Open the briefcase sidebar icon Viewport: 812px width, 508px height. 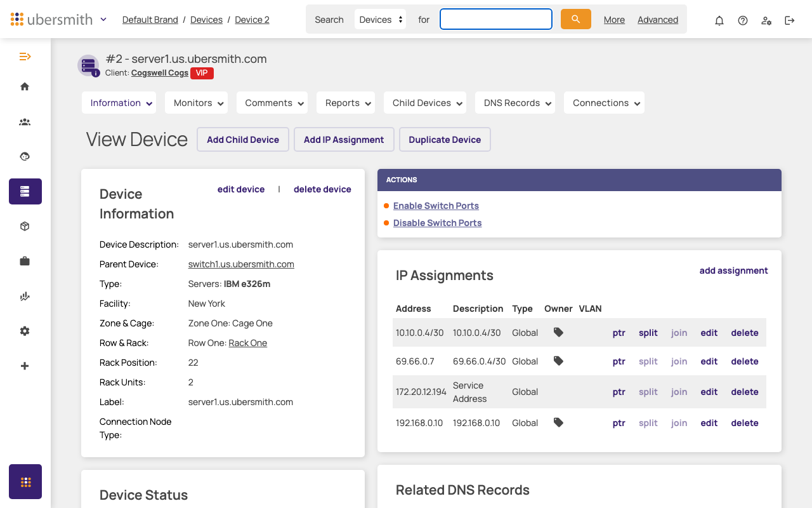[x=25, y=261]
